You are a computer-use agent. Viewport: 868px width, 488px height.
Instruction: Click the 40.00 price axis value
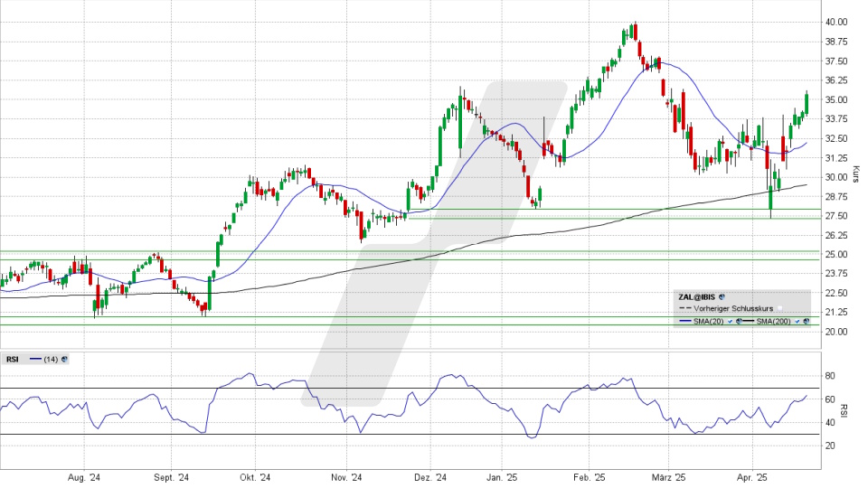click(835, 22)
